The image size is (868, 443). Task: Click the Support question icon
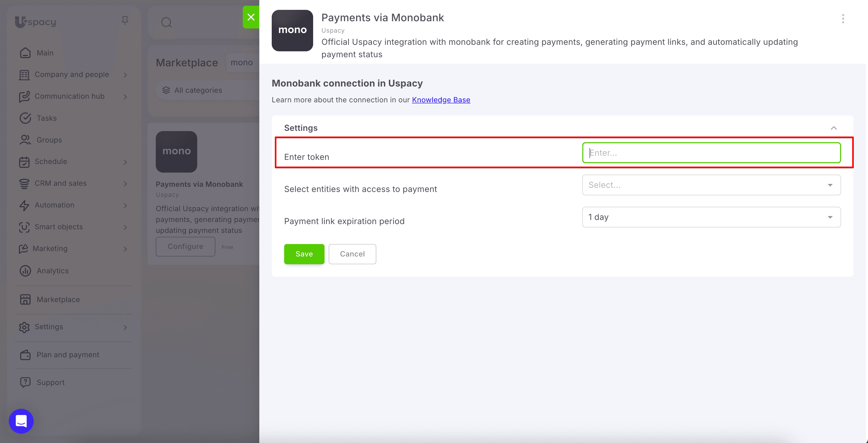tap(25, 382)
